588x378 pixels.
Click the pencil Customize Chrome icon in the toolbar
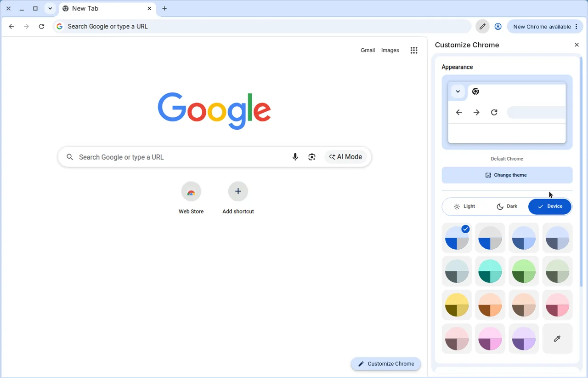(482, 27)
